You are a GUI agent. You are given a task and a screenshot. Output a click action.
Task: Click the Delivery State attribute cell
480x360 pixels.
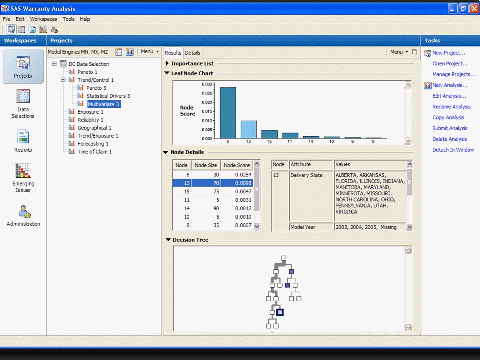tap(311, 196)
